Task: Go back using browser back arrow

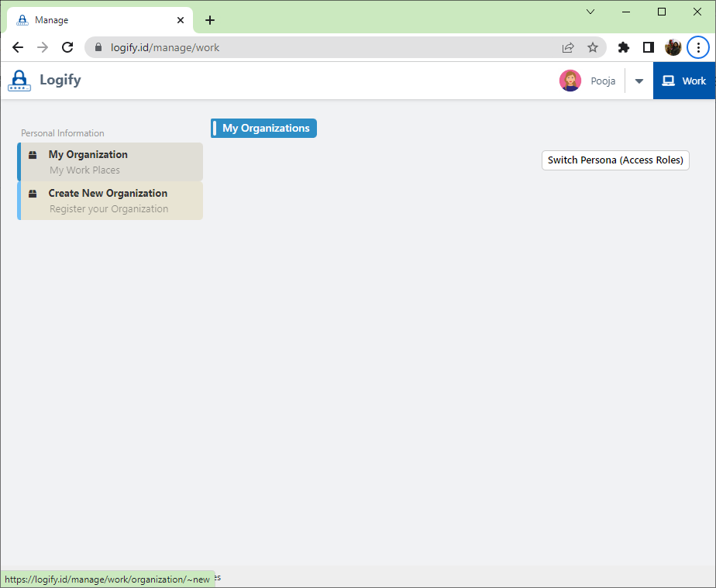Action: click(18, 47)
